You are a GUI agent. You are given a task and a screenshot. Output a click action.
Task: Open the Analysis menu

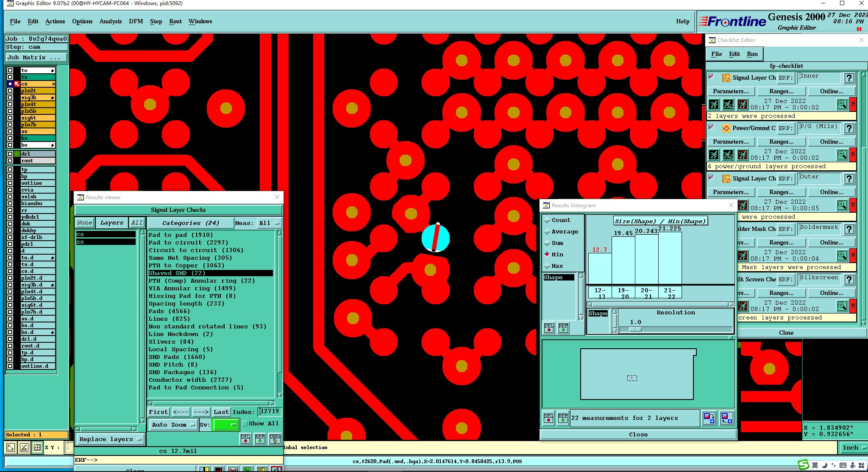click(x=110, y=22)
